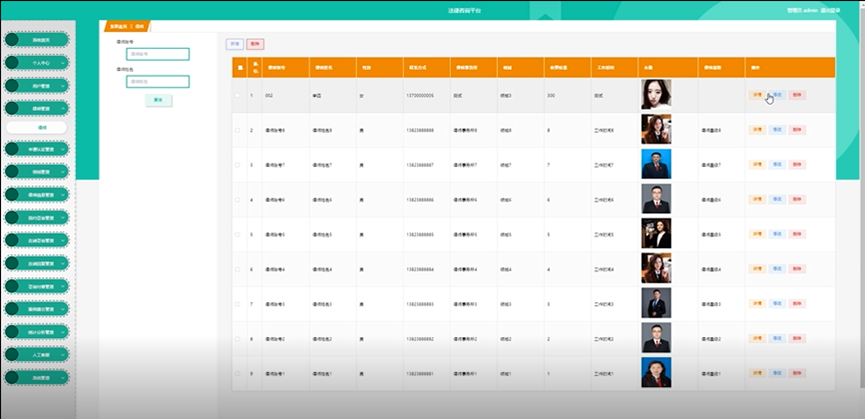Open details for row 1 (002)
This screenshot has width=865, height=419.
click(x=757, y=95)
